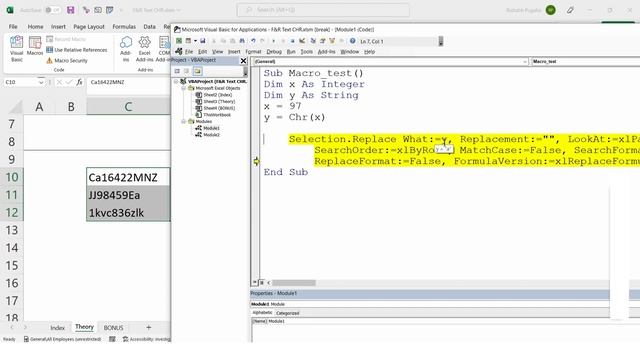Open the Insert UserForm dropdown arrow in VBA toolbar
Viewport: 640px width, 360px height.
point(195,41)
